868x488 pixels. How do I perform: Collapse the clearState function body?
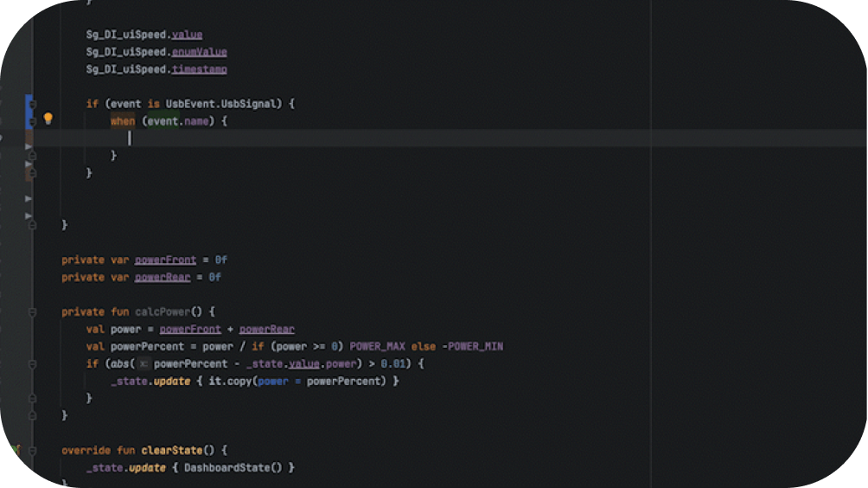tap(33, 451)
